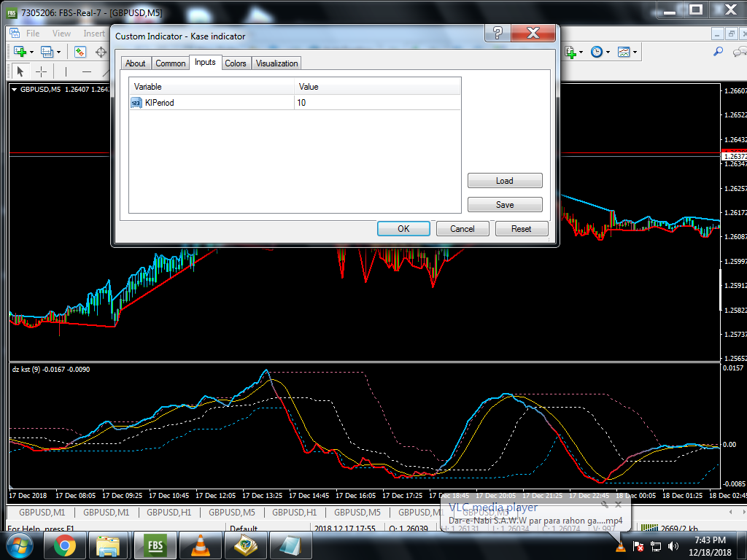The width and height of the screenshot is (747, 560).
Task: Click the New Chart toolbar icon
Action: tap(20, 52)
